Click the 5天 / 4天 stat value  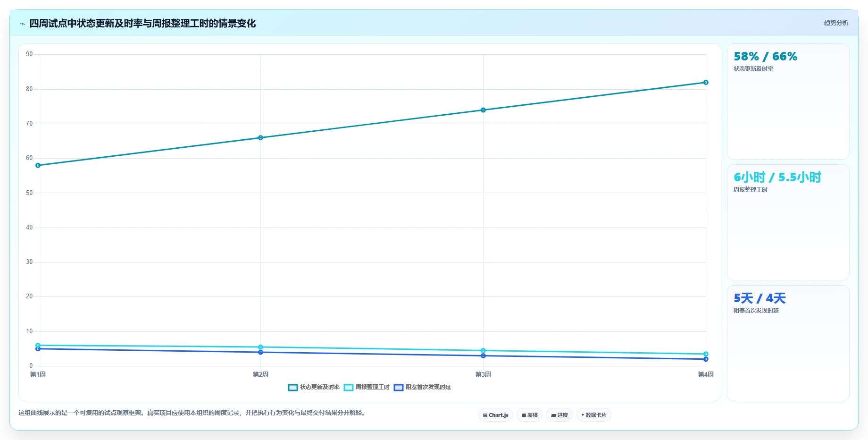[759, 298]
